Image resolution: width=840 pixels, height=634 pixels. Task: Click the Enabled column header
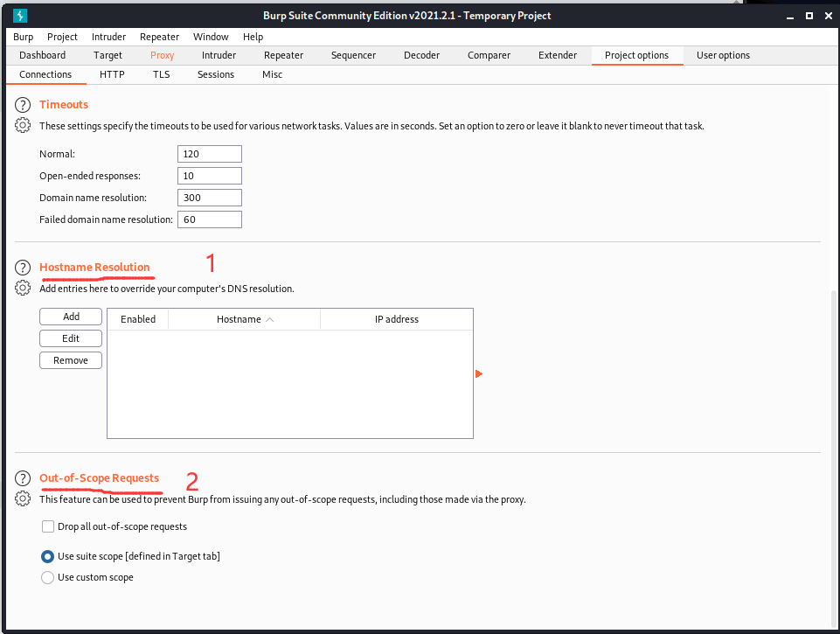point(138,319)
